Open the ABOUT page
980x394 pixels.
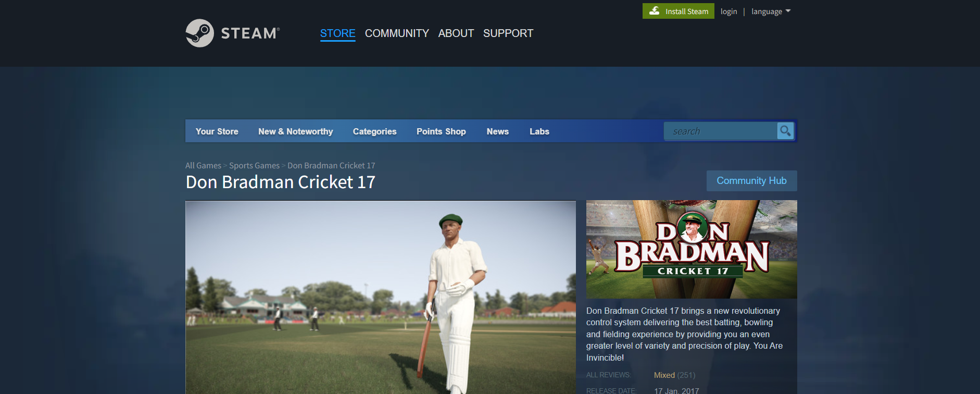click(456, 33)
